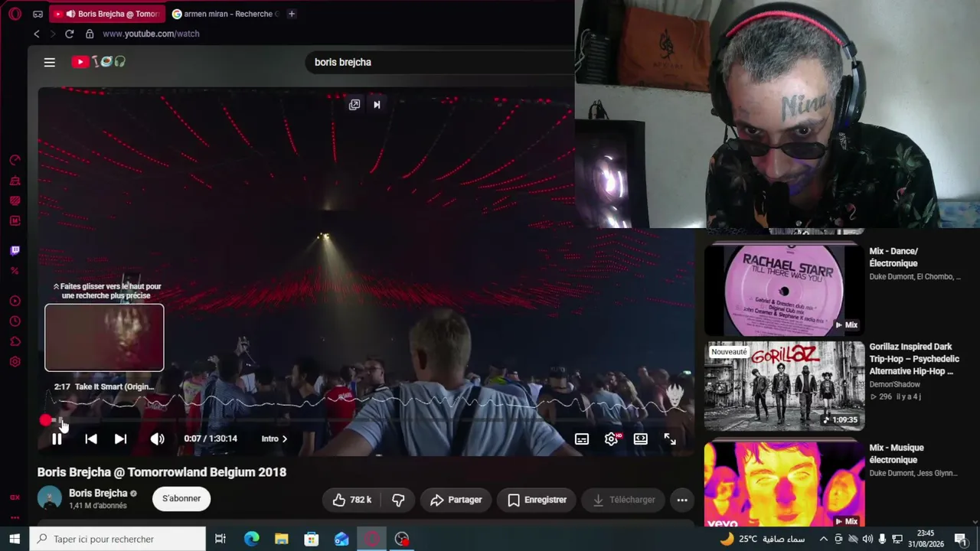This screenshot has height=551, width=980.
Task: Click the red progress bar scrubber
Action: point(45,420)
